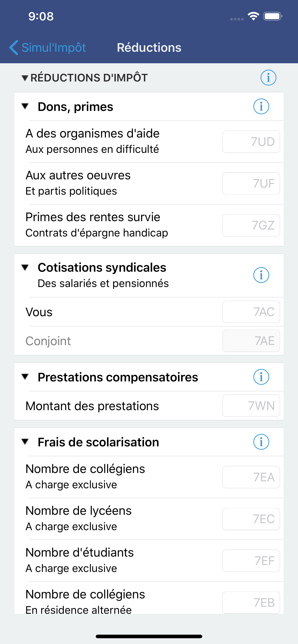Open Cotisations syndicales info icon
Viewport: 298px width, 644px height.
pos(261,275)
